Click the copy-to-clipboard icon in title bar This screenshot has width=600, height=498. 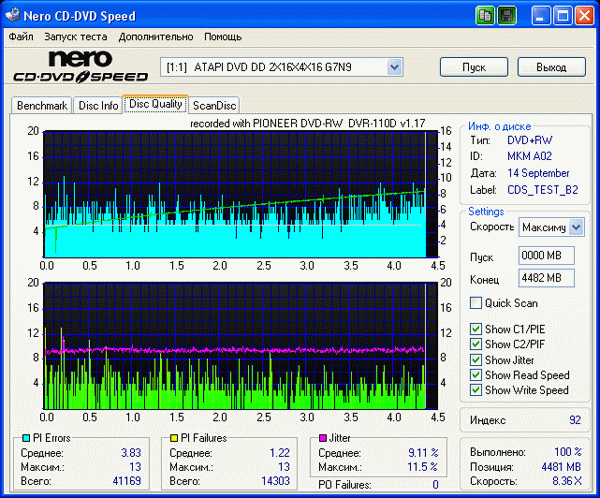pyautogui.click(x=485, y=16)
